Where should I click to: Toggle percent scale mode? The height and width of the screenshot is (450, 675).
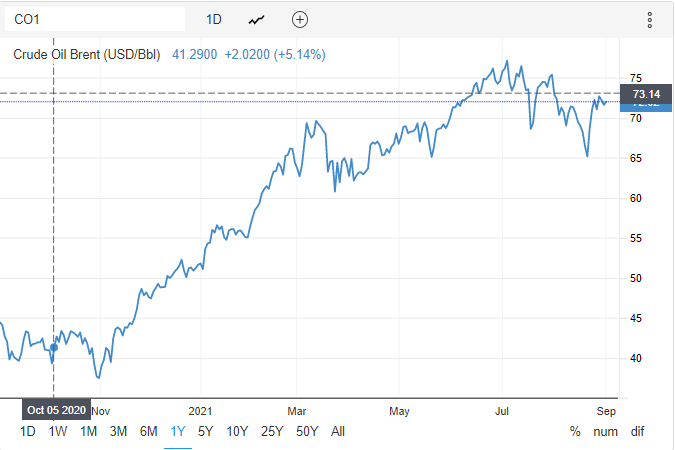(x=575, y=431)
